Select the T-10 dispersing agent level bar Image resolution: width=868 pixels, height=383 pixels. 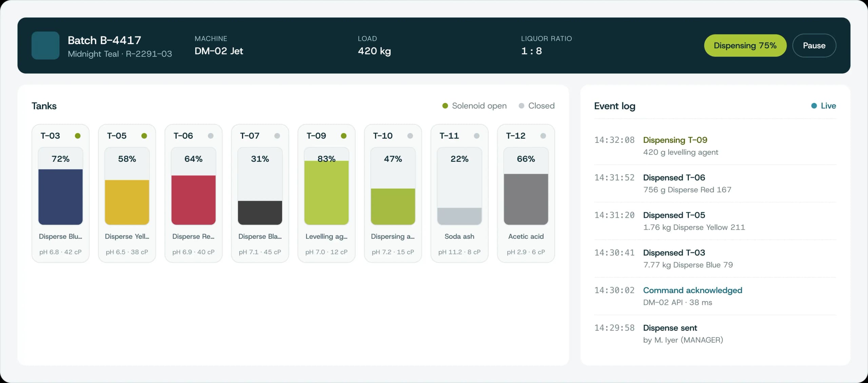393,186
